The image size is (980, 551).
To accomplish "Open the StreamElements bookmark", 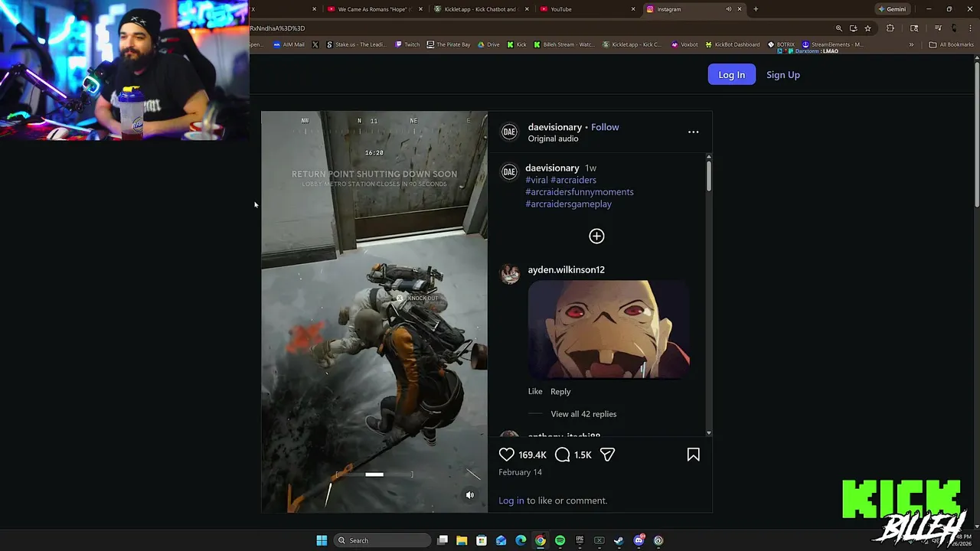I will coord(832,44).
